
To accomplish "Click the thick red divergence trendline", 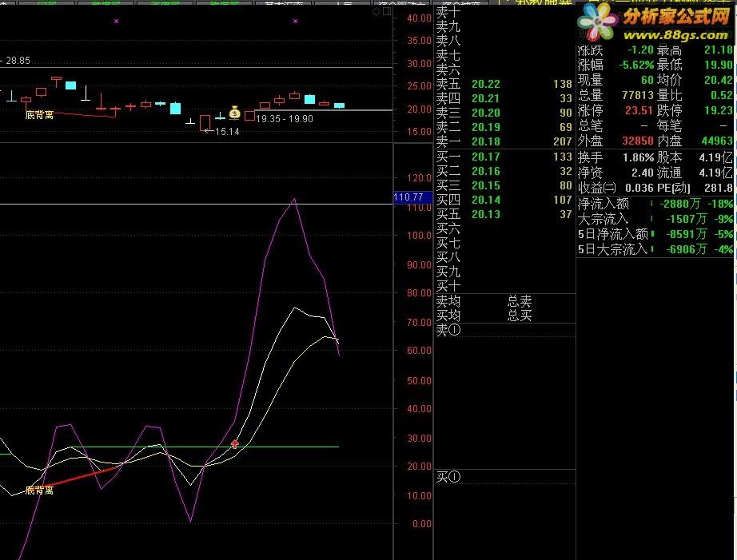I will pos(81,477).
